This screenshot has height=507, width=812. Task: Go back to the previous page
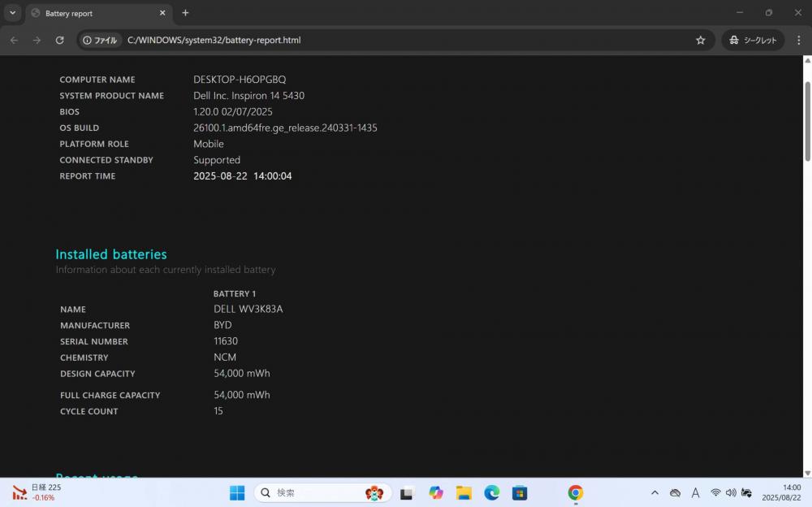pos(14,40)
